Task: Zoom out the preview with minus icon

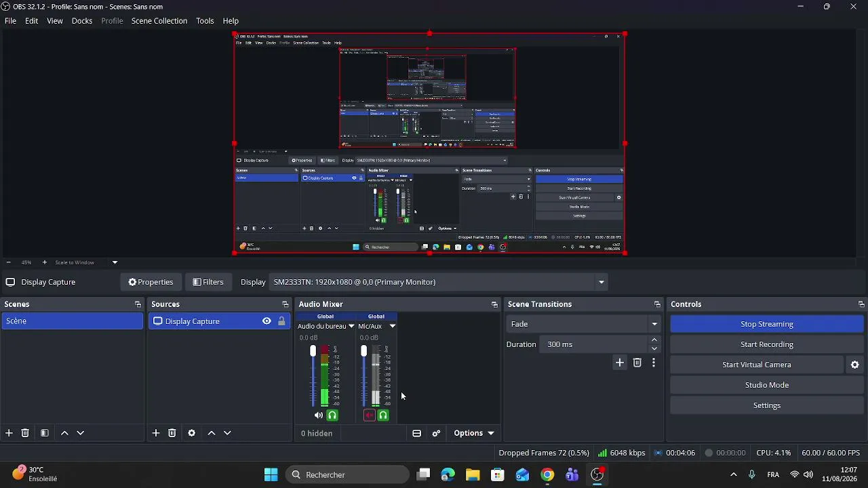Action: tap(8, 262)
